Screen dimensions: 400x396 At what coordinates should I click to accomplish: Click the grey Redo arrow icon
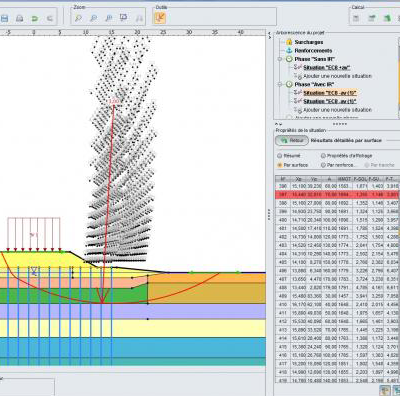coord(50,19)
